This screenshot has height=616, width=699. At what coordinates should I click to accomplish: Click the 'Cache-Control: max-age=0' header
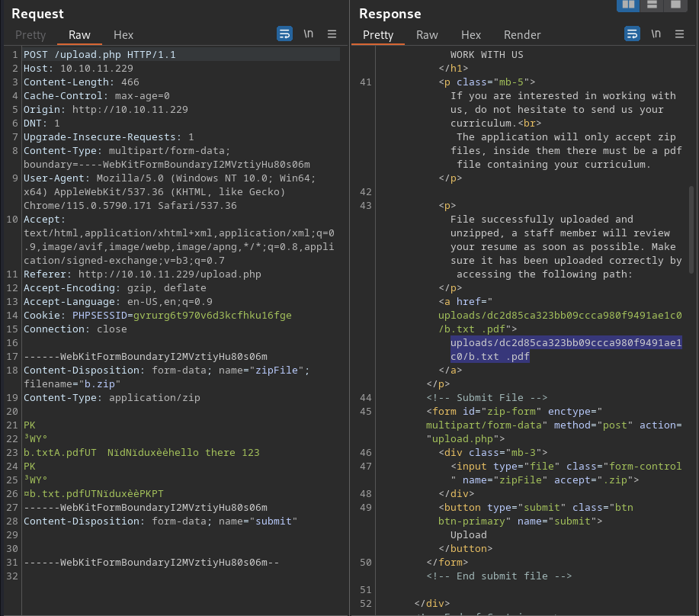(96, 96)
